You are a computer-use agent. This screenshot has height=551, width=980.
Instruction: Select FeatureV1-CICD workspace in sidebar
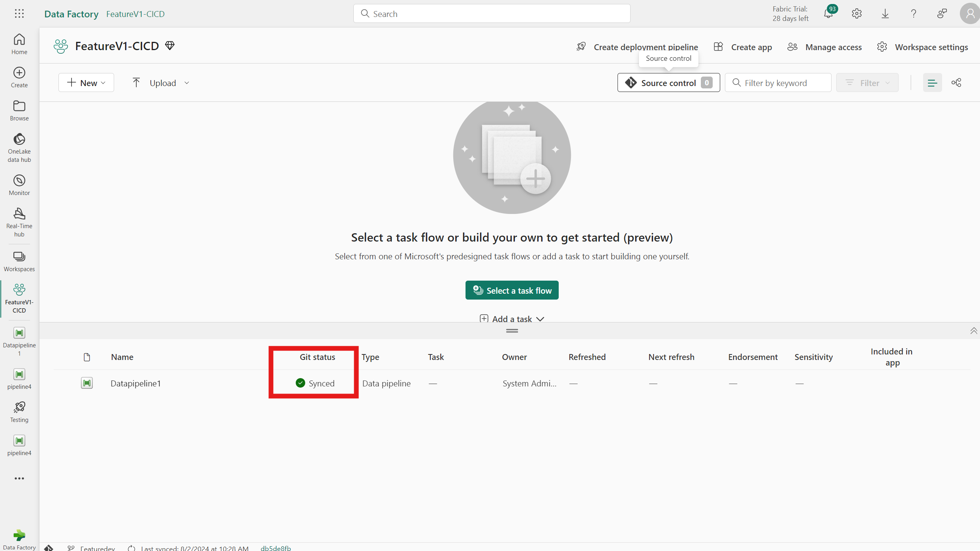(19, 298)
